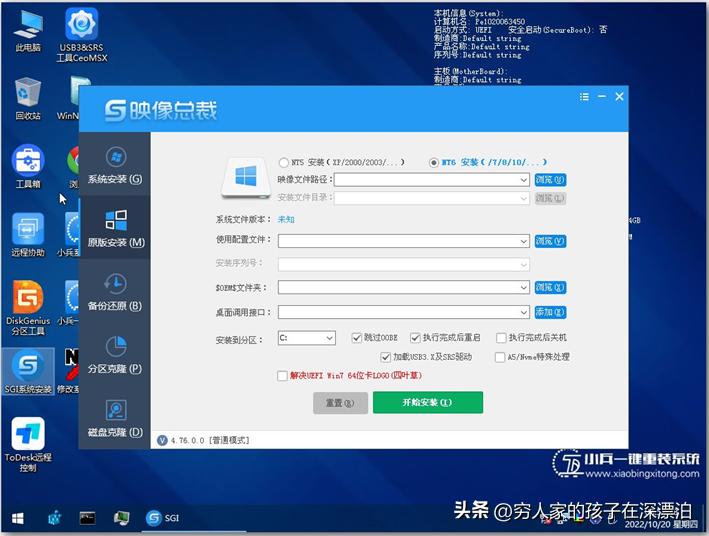Switch to 原版安装 (M) tab
Screen dimensions: 709x536
click(x=115, y=228)
